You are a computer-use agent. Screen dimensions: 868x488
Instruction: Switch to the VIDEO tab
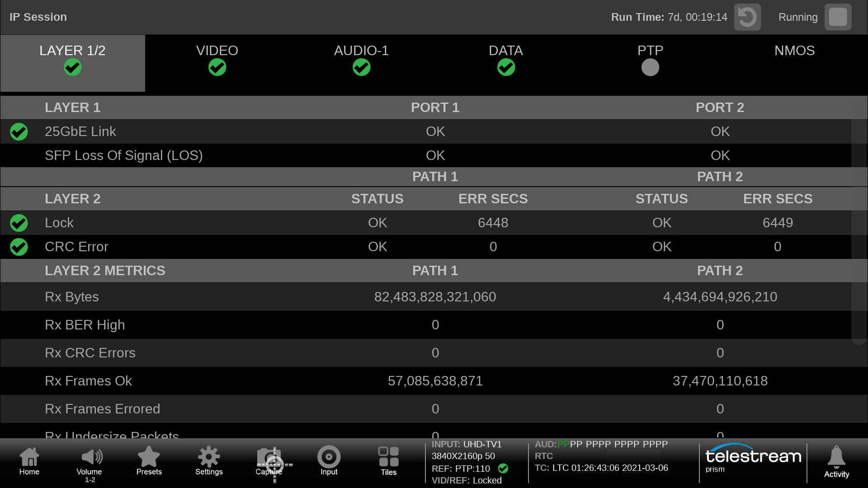217,60
